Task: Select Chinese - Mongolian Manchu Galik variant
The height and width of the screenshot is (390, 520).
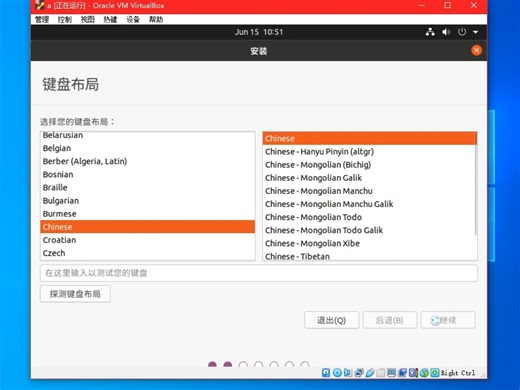Action: (x=369, y=204)
